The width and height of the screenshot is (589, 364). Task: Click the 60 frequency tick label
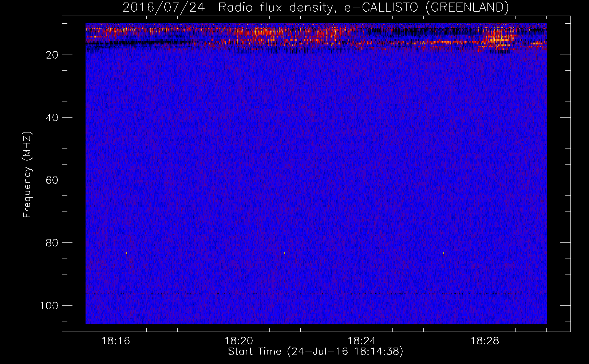52,180
